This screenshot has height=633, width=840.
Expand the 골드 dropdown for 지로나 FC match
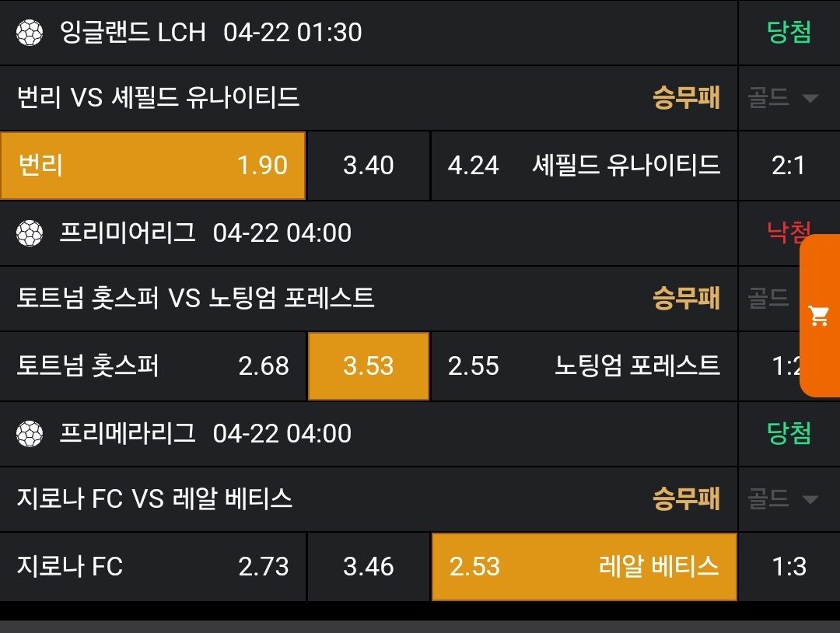pyautogui.click(x=783, y=498)
